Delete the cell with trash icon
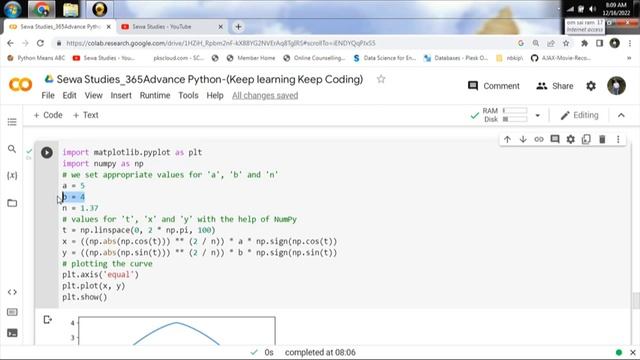The height and width of the screenshot is (360, 640). click(x=602, y=139)
